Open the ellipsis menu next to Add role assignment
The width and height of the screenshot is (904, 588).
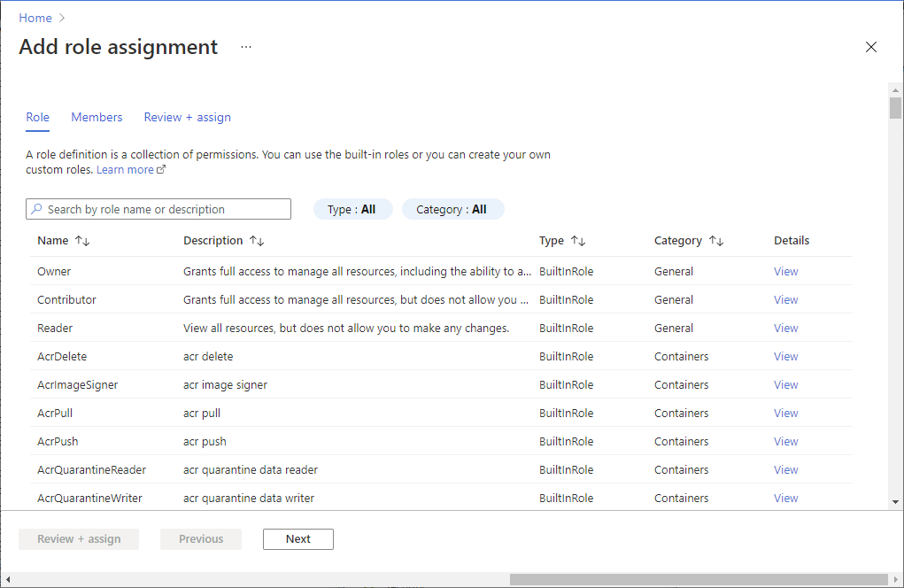(x=245, y=47)
